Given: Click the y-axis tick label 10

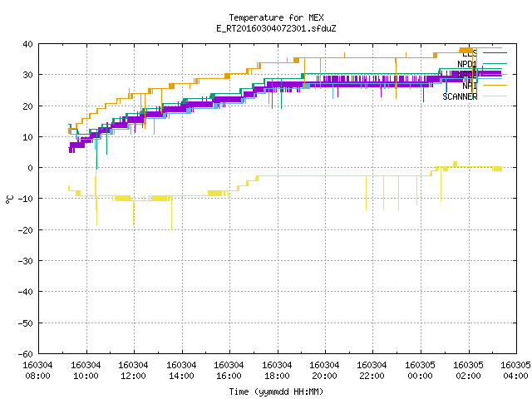Looking at the screenshot, I should tap(27, 137).
